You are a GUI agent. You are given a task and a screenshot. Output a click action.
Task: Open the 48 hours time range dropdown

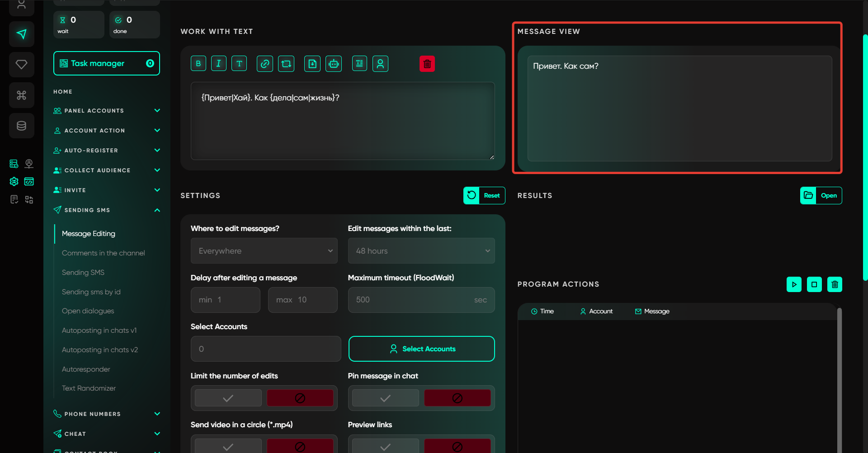421,251
